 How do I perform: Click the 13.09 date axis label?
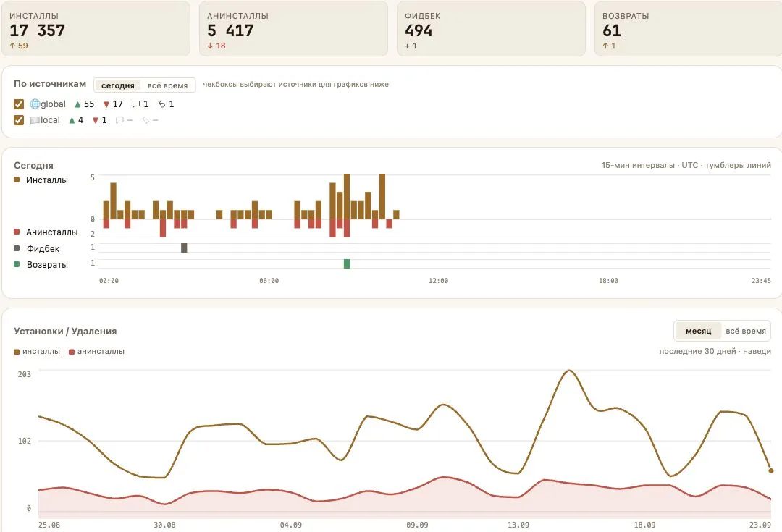tap(518, 525)
